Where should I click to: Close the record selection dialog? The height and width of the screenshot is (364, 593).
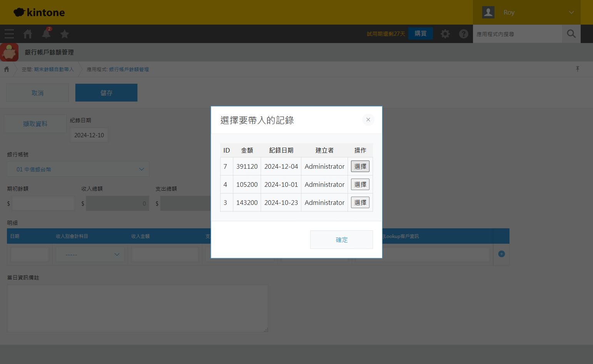[x=368, y=120]
